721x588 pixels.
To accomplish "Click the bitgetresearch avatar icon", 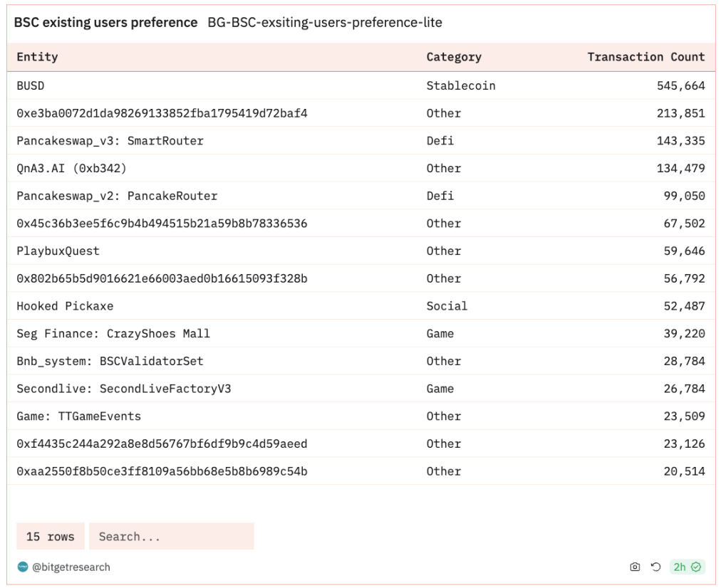I will tap(23, 567).
